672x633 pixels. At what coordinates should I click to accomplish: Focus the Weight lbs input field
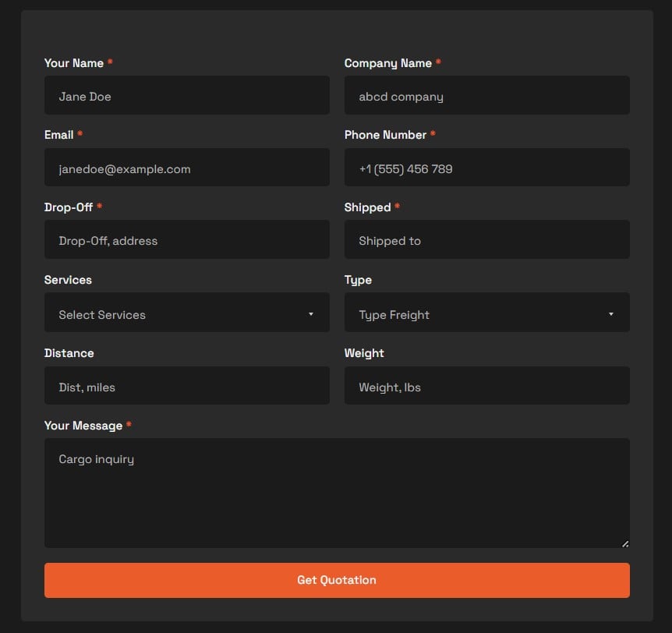487,385
